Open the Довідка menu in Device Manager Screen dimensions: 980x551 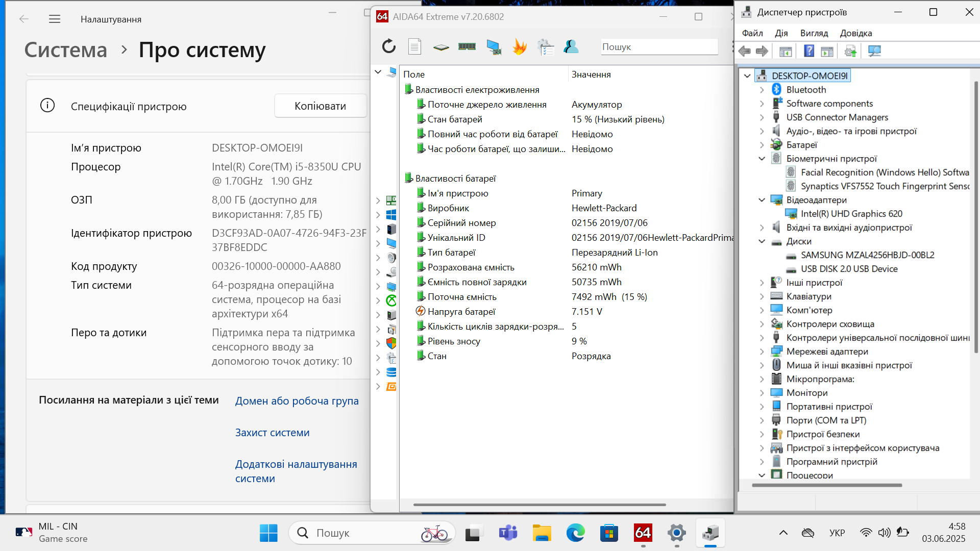point(856,33)
